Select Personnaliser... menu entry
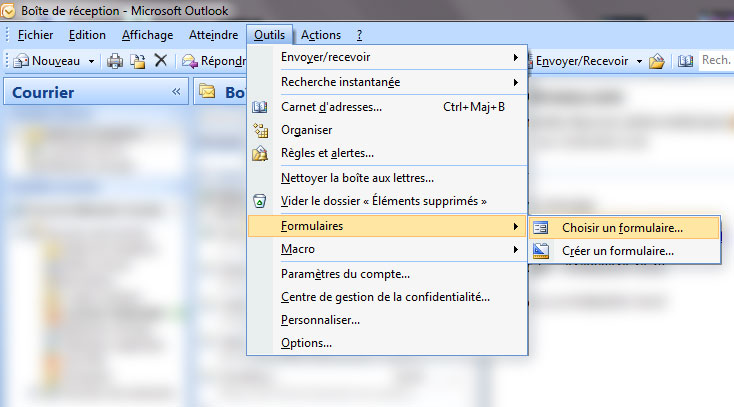The image size is (734, 407). tap(387, 320)
